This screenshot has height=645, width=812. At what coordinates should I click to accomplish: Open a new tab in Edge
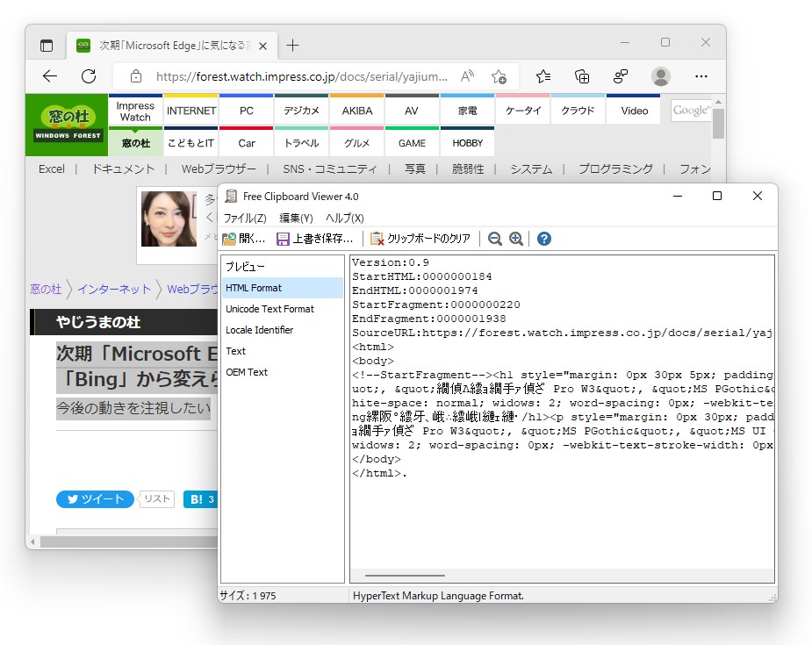pos(292,46)
